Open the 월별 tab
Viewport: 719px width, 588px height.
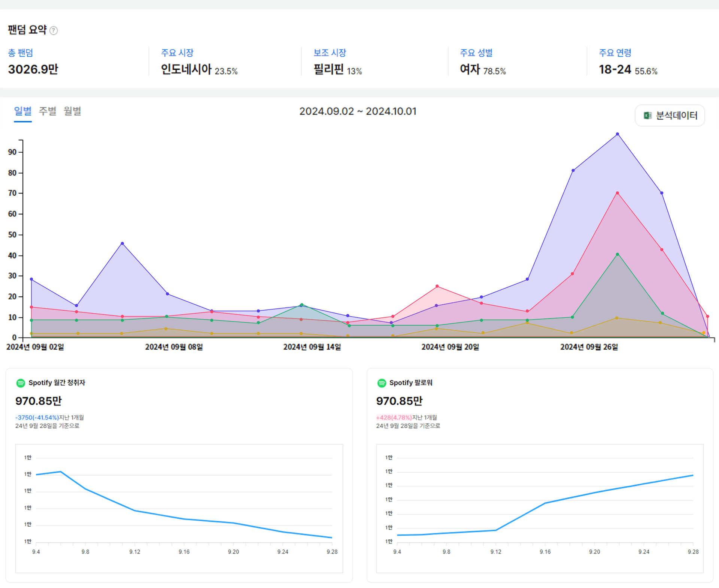pyautogui.click(x=72, y=111)
